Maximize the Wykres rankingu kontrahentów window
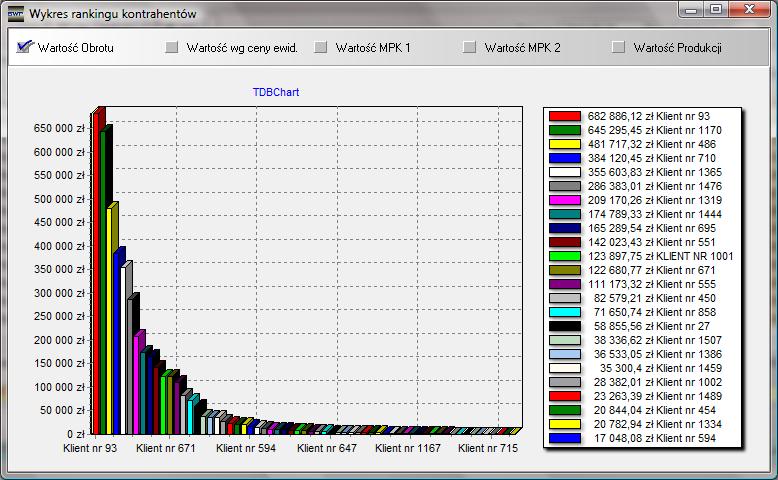The height and width of the screenshot is (480, 778). tap(716, 10)
